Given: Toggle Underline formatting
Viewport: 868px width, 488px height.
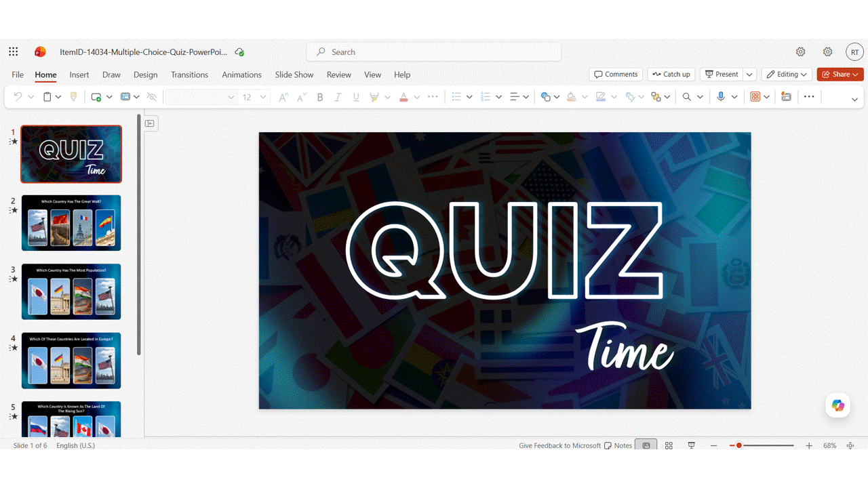Looking at the screenshot, I should [x=356, y=97].
